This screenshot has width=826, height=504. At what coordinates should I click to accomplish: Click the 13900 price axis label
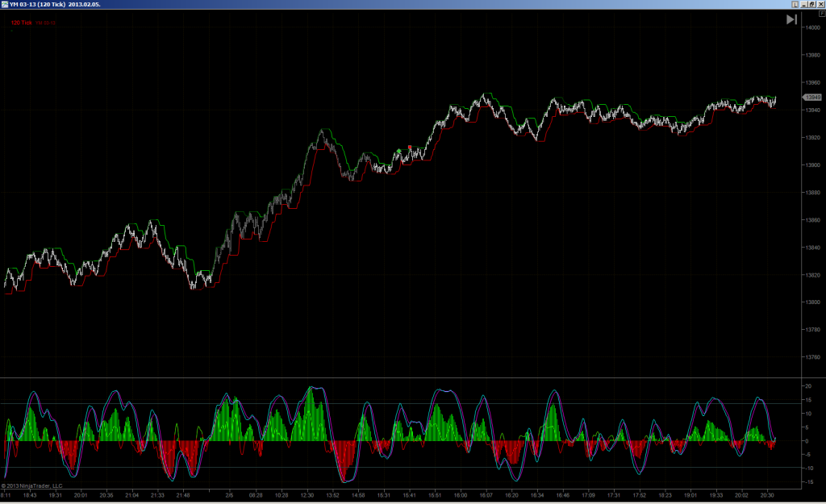pos(813,165)
